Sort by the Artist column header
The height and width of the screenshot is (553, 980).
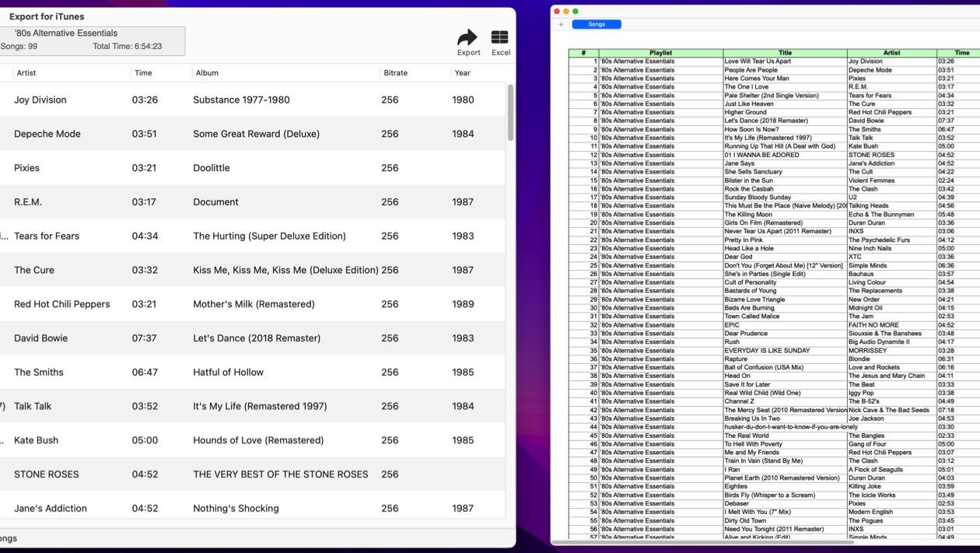pyautogui.click(x=26, y=73)
